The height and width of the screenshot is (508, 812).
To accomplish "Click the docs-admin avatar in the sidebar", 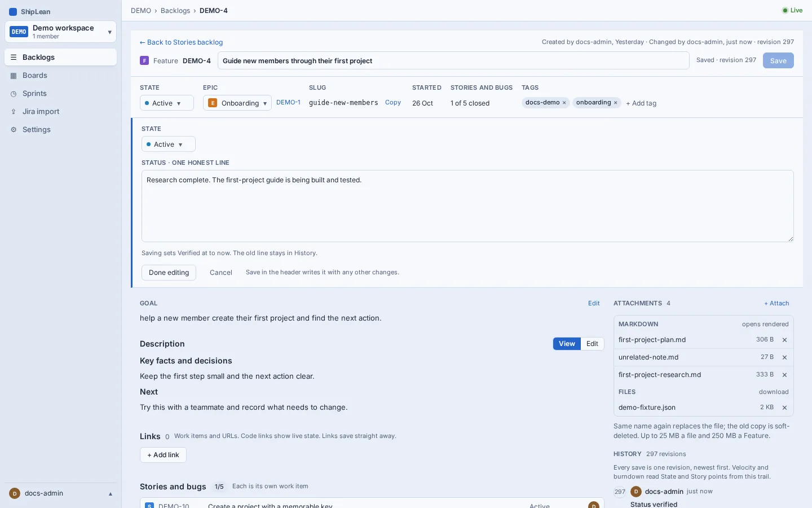I will (x=15, y=493).
